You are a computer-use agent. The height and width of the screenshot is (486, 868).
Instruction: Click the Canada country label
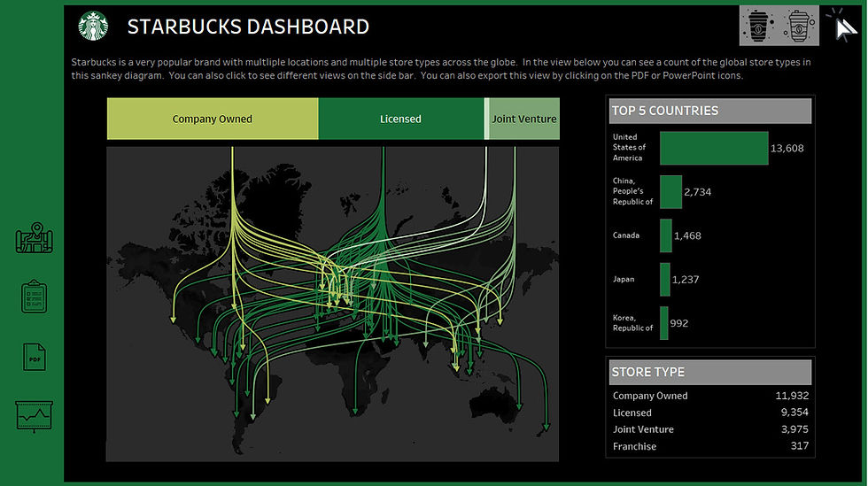626,235
